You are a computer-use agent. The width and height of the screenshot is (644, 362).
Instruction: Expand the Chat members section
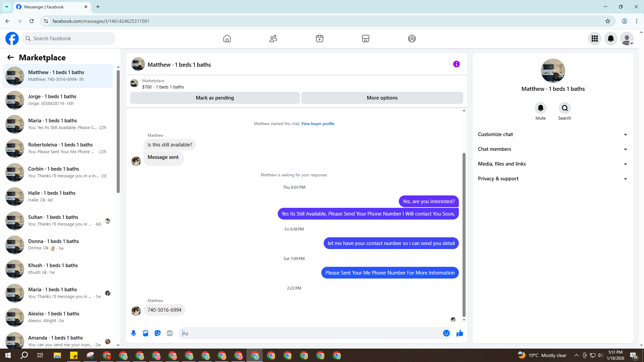coord(553,149)
